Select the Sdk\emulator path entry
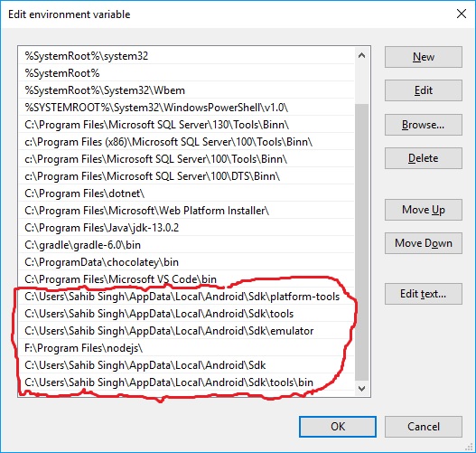476x453 pixels. (x=186, y=331)
